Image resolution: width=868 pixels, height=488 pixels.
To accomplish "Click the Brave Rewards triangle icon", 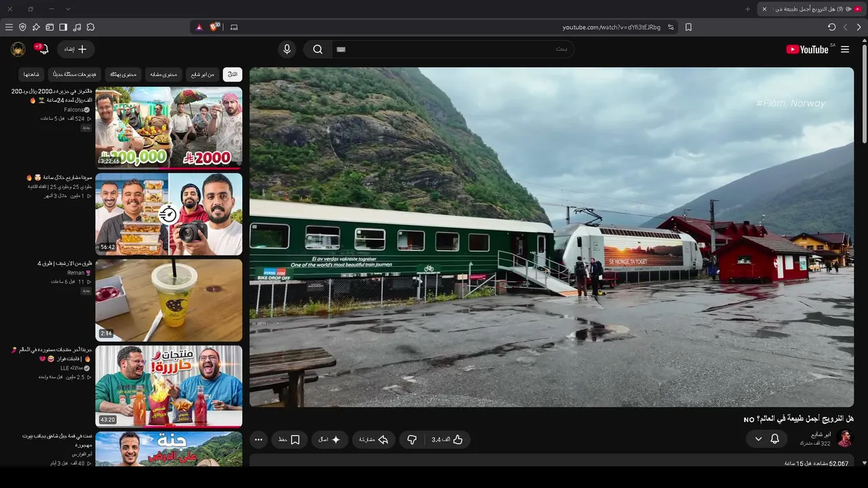I will (199, 27).
